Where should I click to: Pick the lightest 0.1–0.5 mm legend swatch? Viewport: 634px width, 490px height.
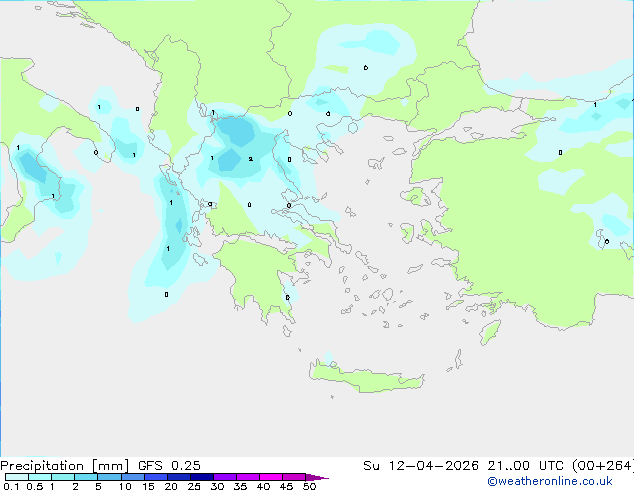click(x=17, y=477)
